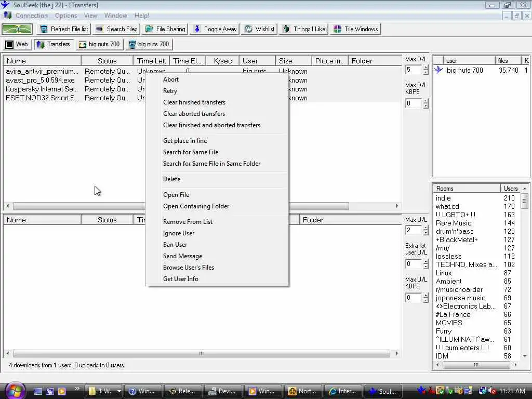Select Search for Same File
Image resolution: width=532 pixels, height=399 pixels.
tap(217, 152)
